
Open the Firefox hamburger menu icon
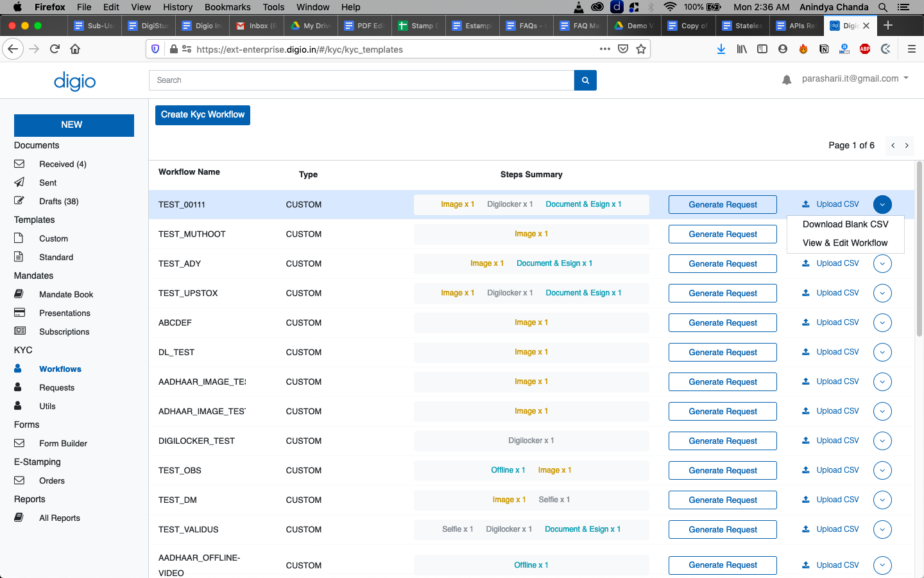point(911,49)
